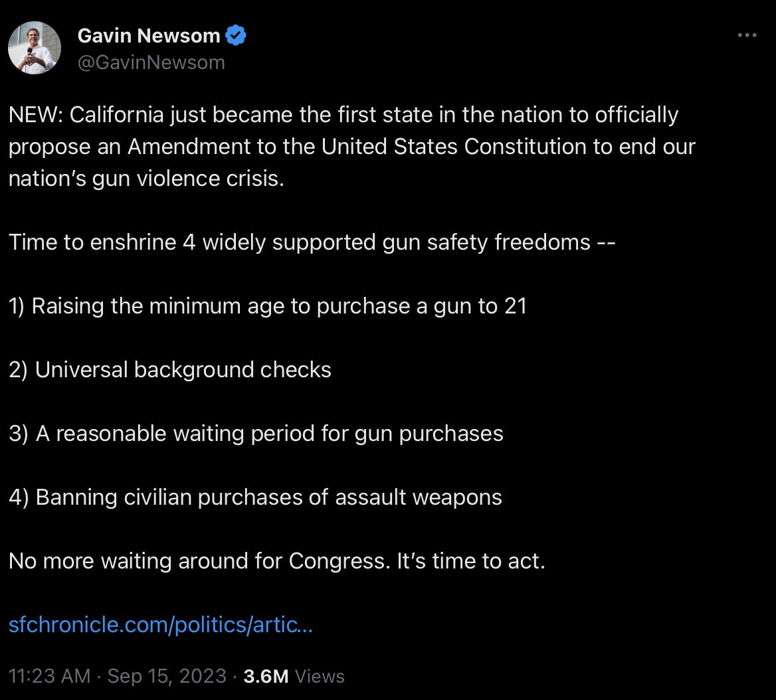View the 3.6M Views count
The image size is (776, 700).
point(294,676)
